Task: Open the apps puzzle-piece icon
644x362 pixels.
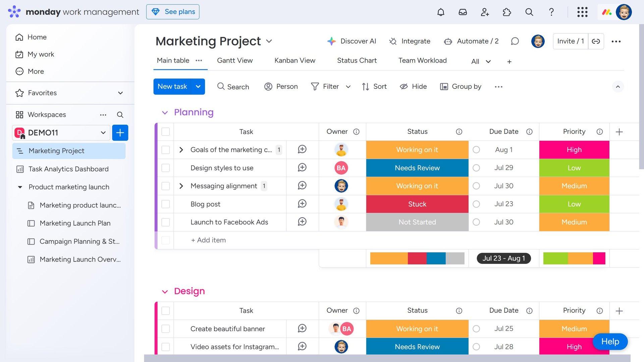Action: tap(507, 12)
